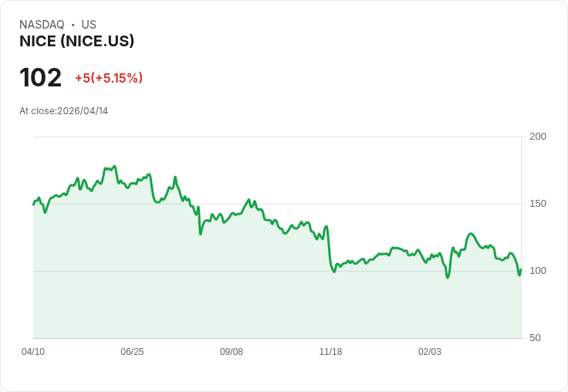Click the 50 y-axis label

tap(535, 338)
